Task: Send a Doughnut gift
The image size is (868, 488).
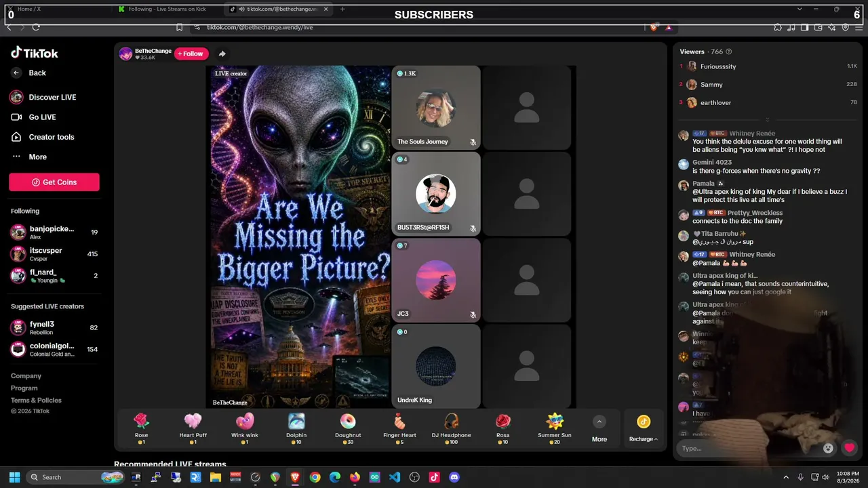Action: (x=348, y=428)
